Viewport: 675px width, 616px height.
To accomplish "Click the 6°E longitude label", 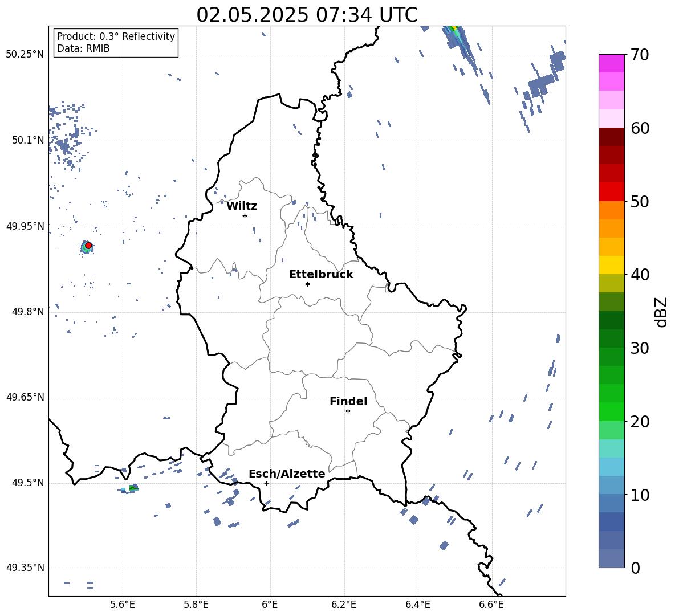I will pos(270,605).
